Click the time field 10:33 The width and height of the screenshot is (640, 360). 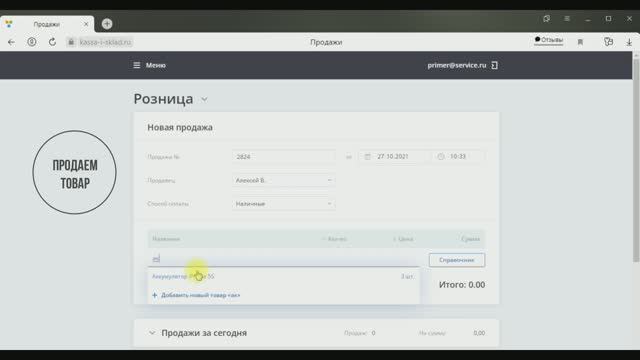point(458,157)
